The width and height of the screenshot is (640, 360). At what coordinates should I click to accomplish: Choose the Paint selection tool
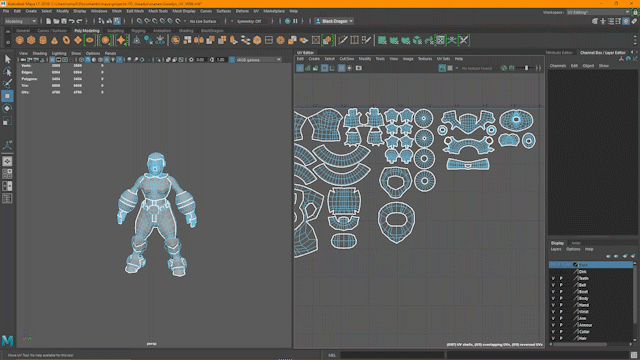pos(7,84)
